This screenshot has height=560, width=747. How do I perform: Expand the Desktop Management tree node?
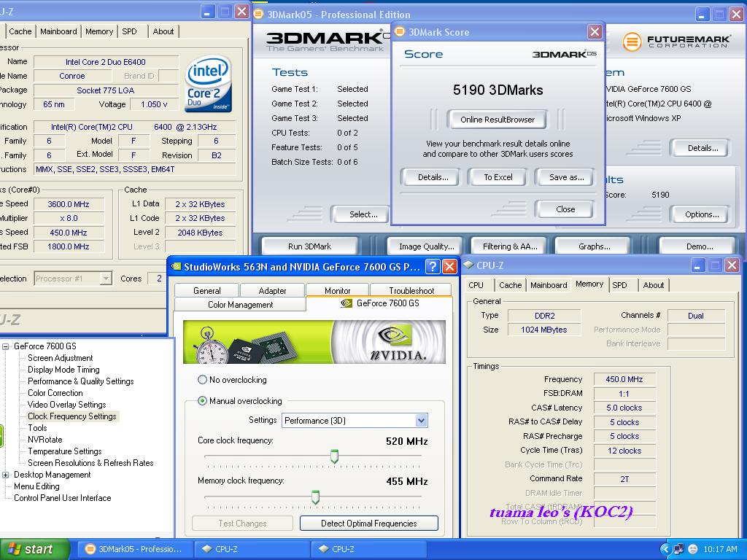pyautogui.click(x=5, y=475)
